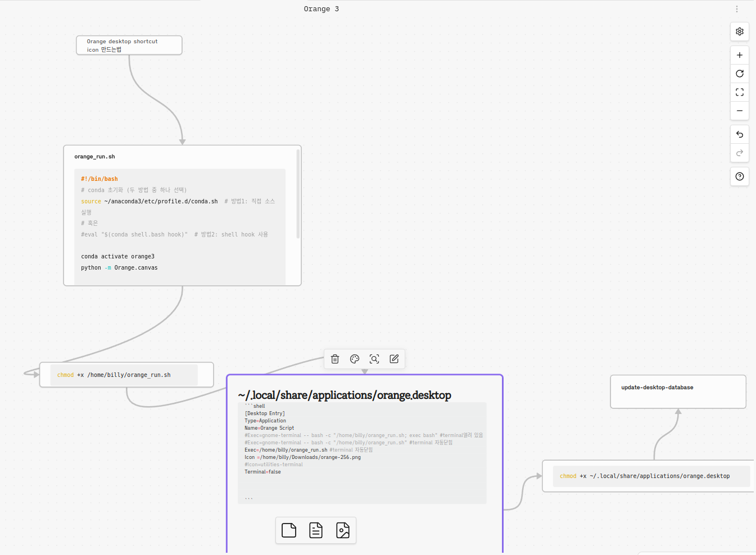Viewport: 756px width, 555px height.
Task: Click the 'conda activate orange3' code line
Action: pyautogui.click(x=117, y=257)
